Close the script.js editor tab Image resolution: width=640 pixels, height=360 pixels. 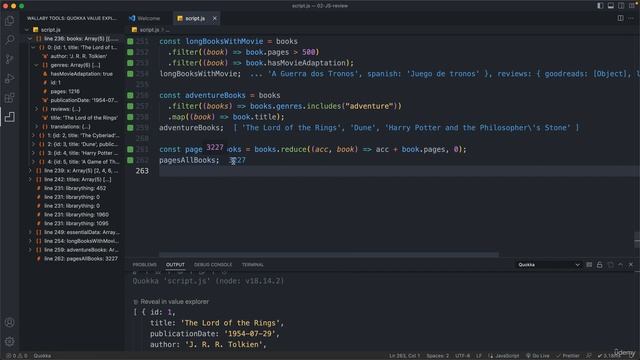[x=214, y=18]
